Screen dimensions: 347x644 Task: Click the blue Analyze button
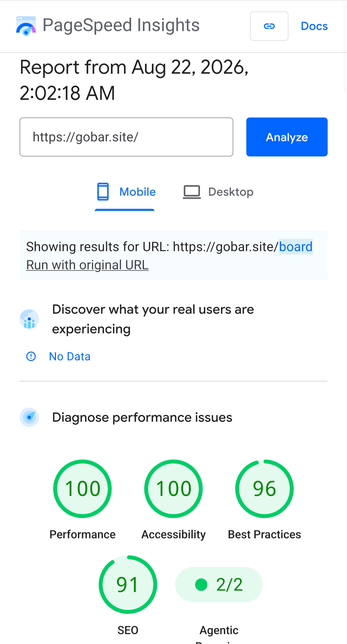tap(287, 137)
